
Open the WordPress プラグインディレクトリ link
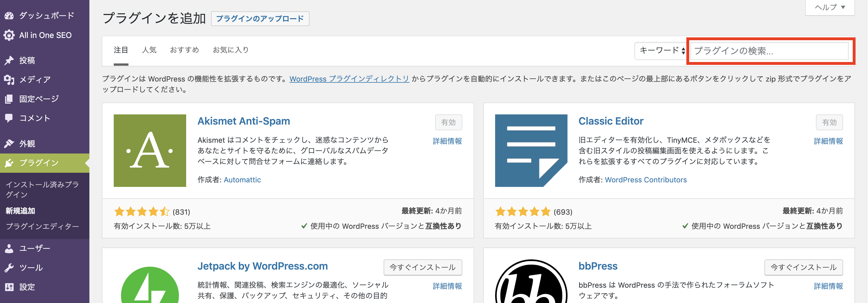(349, 79)
